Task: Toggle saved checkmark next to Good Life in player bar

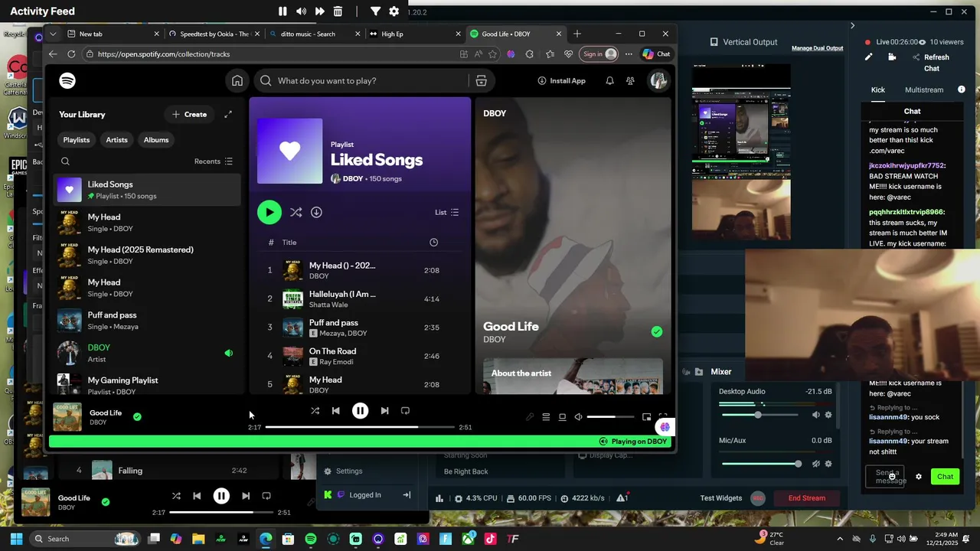Action: 137,417
